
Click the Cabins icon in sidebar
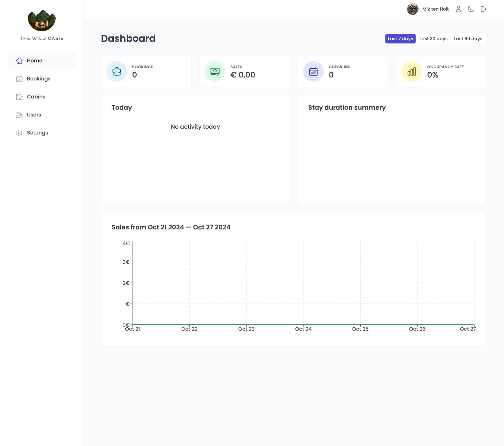[19, 97]
